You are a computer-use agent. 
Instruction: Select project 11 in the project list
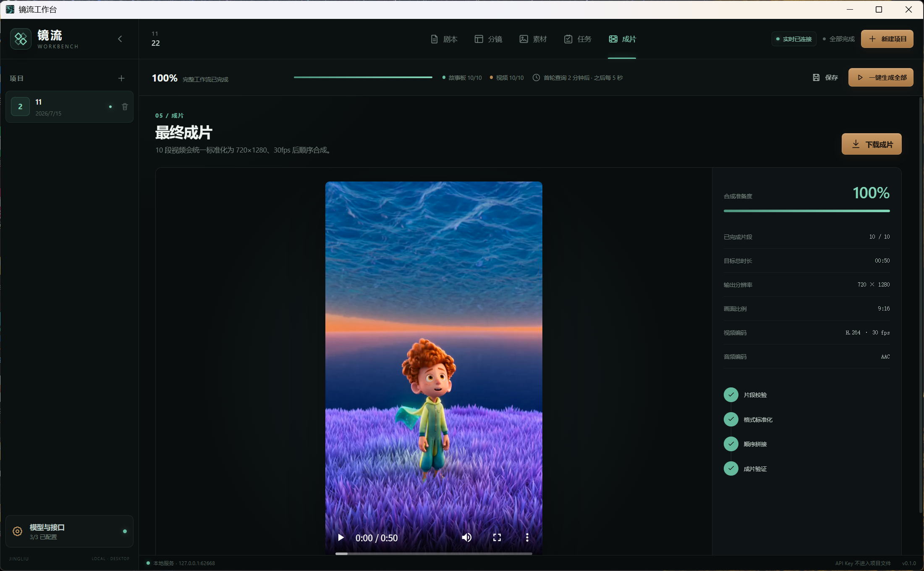coord(69,107)
